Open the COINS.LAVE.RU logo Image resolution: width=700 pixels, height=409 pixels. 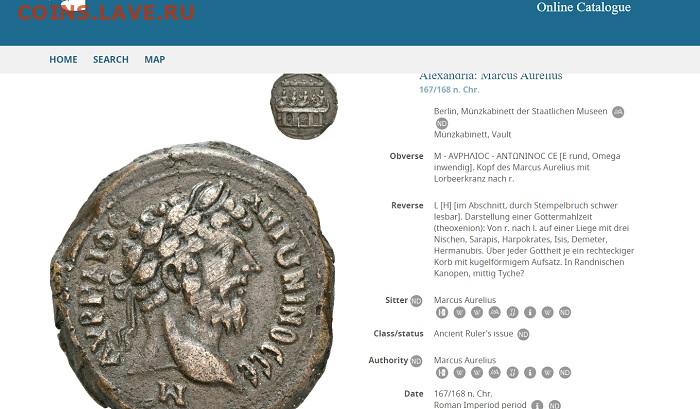coord(106,11)
